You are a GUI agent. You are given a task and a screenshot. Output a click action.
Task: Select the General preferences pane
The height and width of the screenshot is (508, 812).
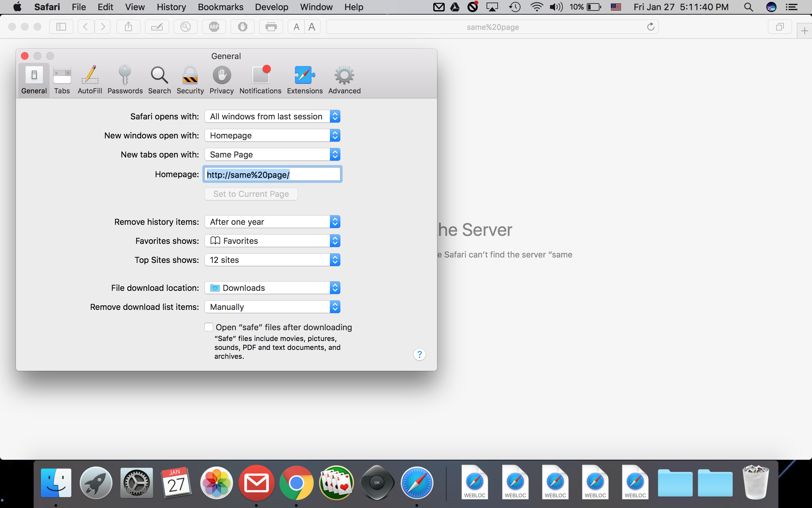34,80
